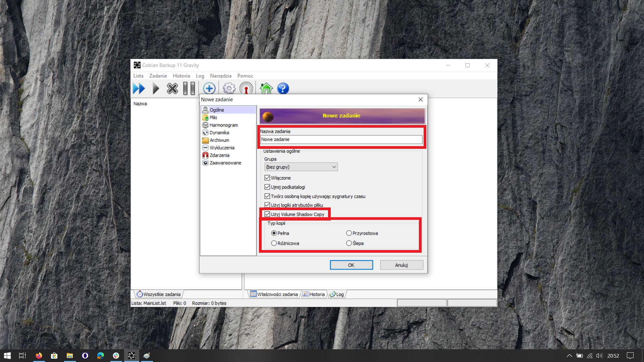Click the Pause icon in toolbar
Screen dimensions: 644x362
click(189, 89)
